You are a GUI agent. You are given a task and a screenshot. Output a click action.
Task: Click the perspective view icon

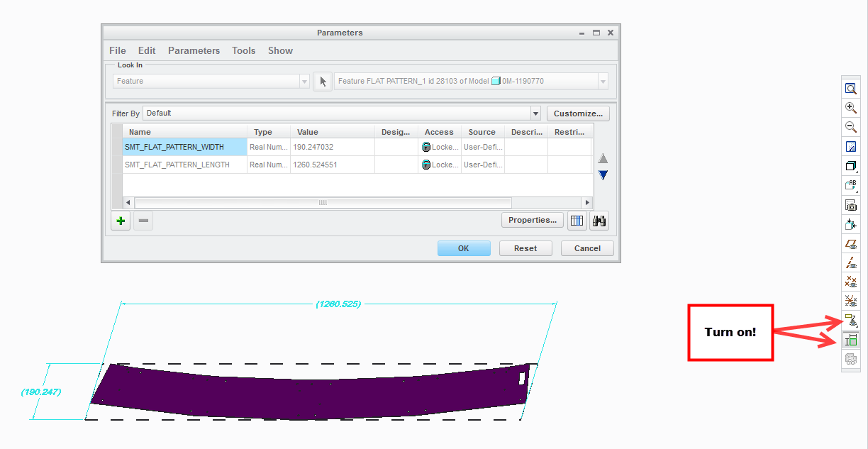[850, 224]
